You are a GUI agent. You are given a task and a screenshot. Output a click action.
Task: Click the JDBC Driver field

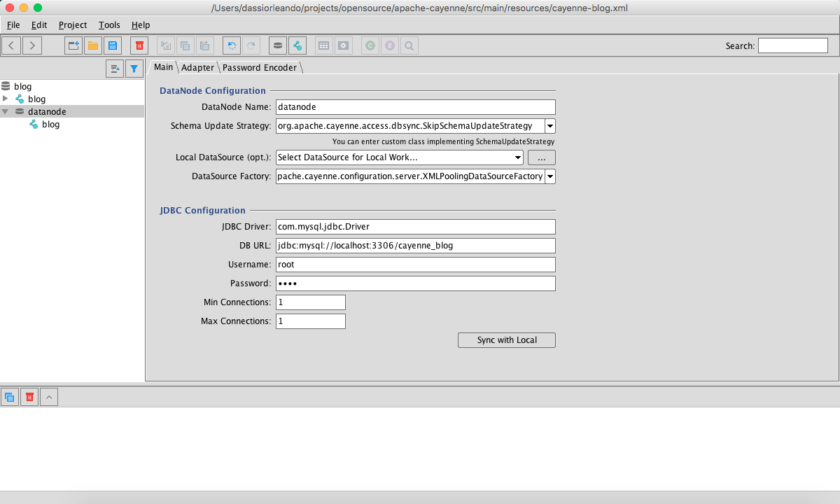(x=416, y=227)
